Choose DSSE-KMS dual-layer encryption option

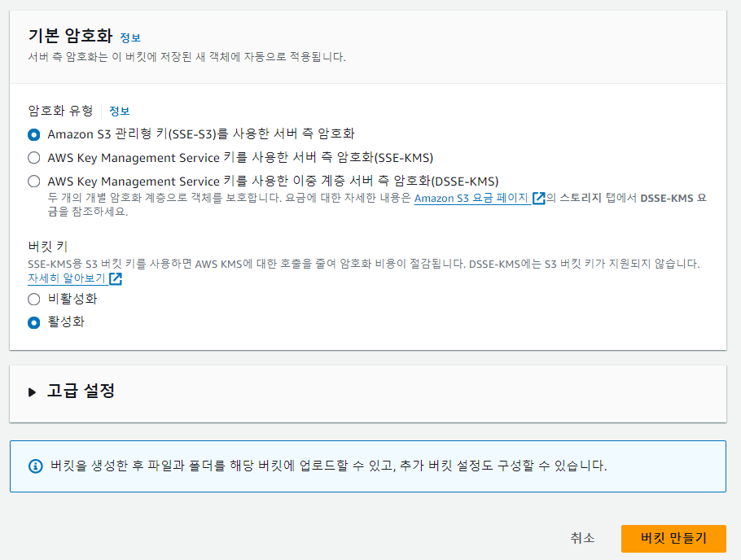coord(34,182)
